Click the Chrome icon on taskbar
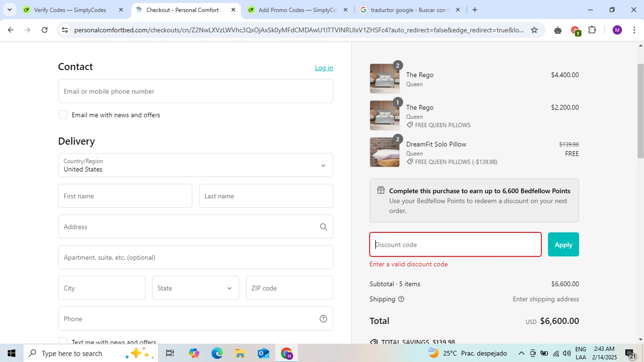The width and height of the screenshot is (644, 362). pos(286,353)
